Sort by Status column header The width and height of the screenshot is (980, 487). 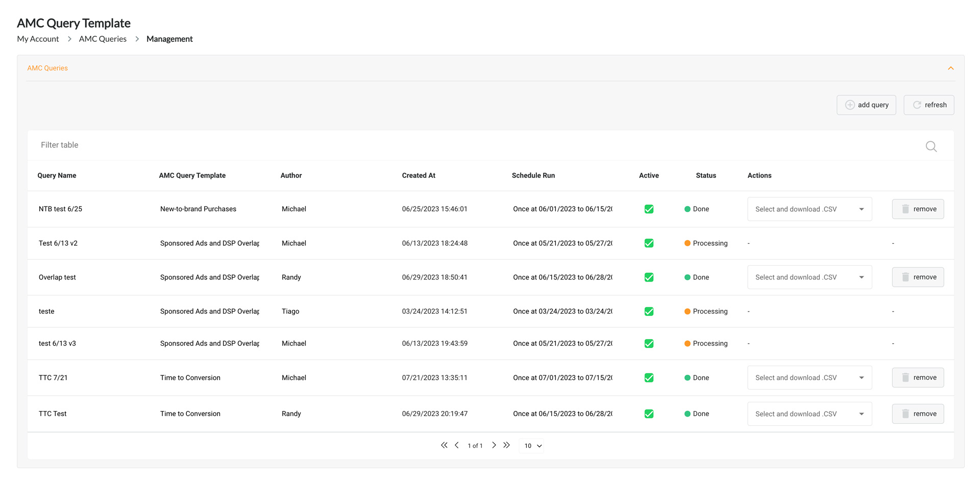point(706,175)
